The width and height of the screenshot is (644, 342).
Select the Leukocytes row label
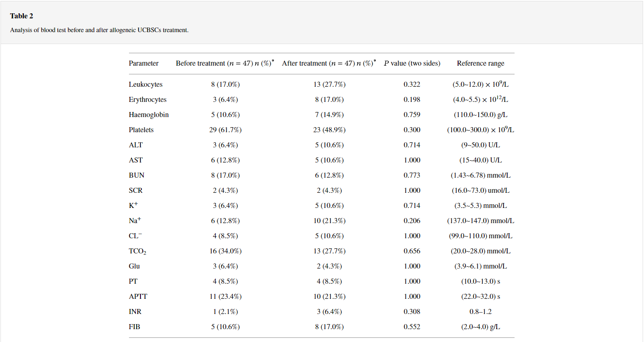146,84
